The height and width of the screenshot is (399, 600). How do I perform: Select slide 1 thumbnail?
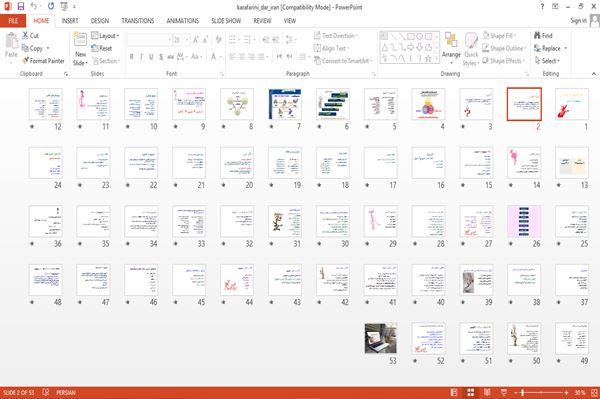(x=572, y=104)
